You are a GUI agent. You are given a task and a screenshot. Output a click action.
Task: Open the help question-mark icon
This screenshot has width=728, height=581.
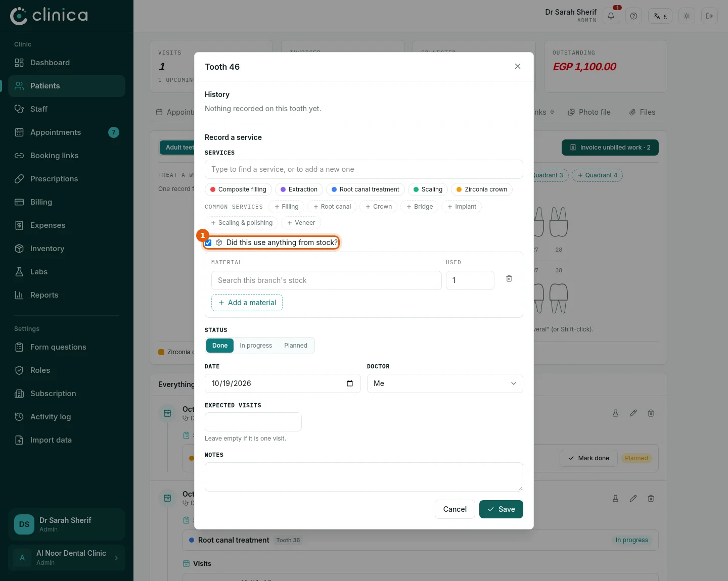(633, 16)
